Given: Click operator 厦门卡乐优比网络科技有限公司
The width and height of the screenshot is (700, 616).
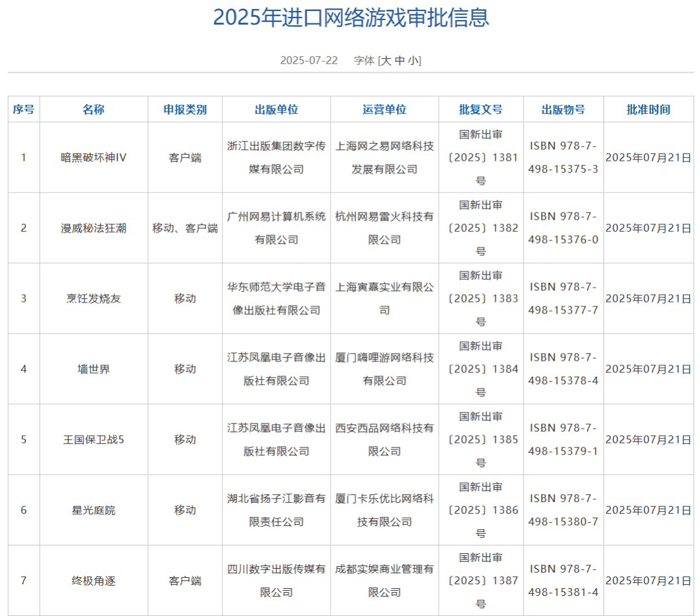Looking at the screenshot, I should 384,510.
